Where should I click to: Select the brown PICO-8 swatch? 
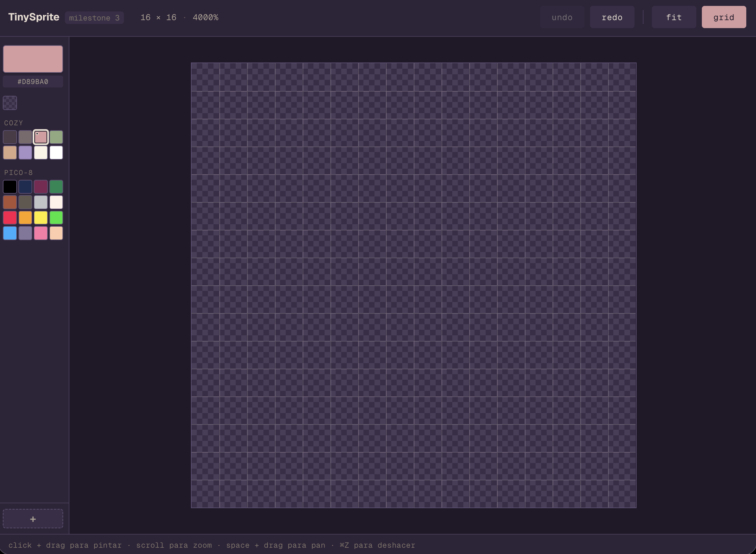(10, 202)
